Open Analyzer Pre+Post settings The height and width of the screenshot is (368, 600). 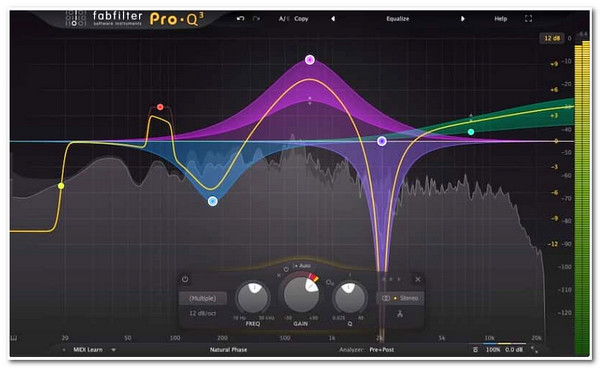pos(382,350)
